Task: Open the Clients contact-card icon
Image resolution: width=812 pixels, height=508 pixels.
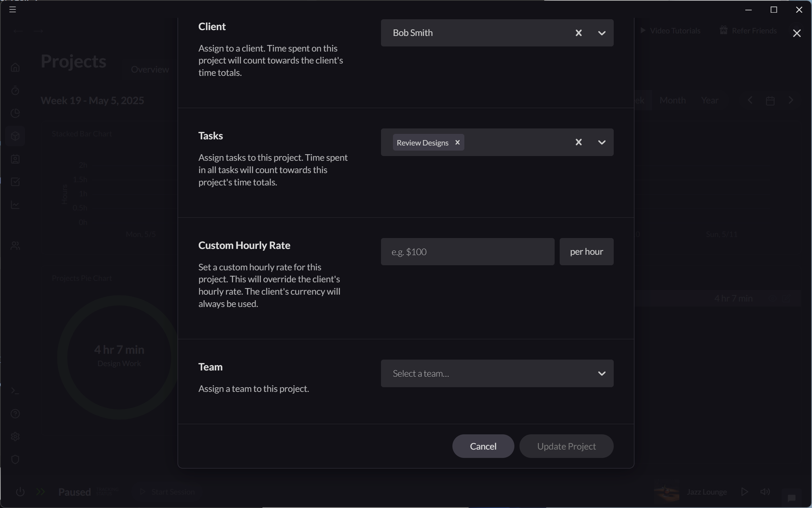Action: click(15, 159)
